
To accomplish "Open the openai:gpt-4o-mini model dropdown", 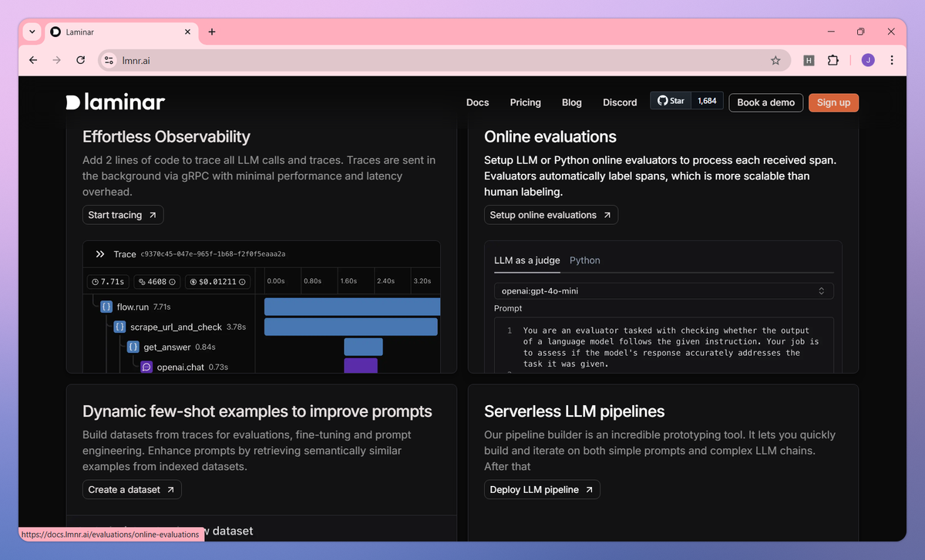I will (x=664, y=290).
